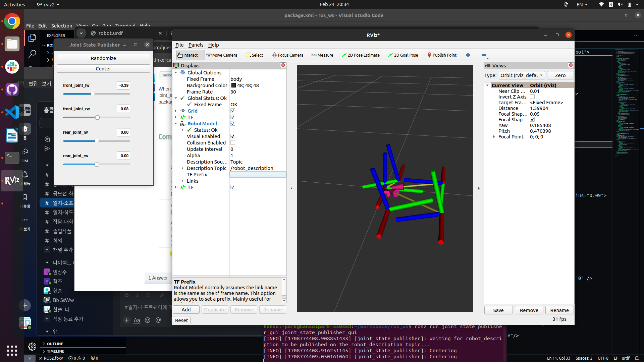Click the front_joint_lw slider handle

click(93, 94)
